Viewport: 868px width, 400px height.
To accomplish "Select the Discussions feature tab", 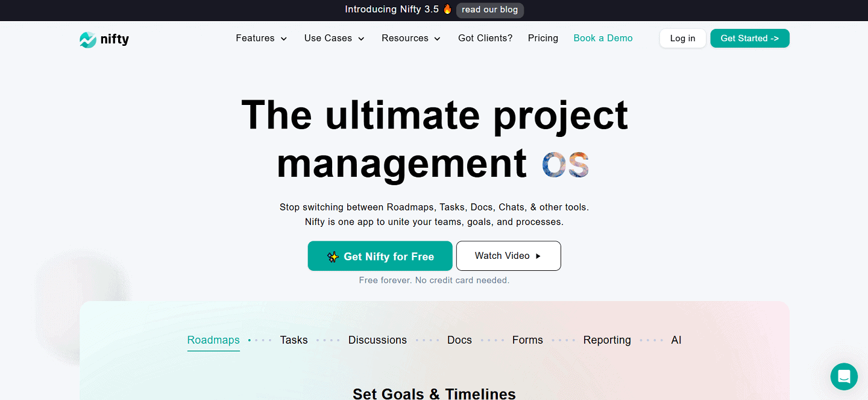I will pos(377,340).
